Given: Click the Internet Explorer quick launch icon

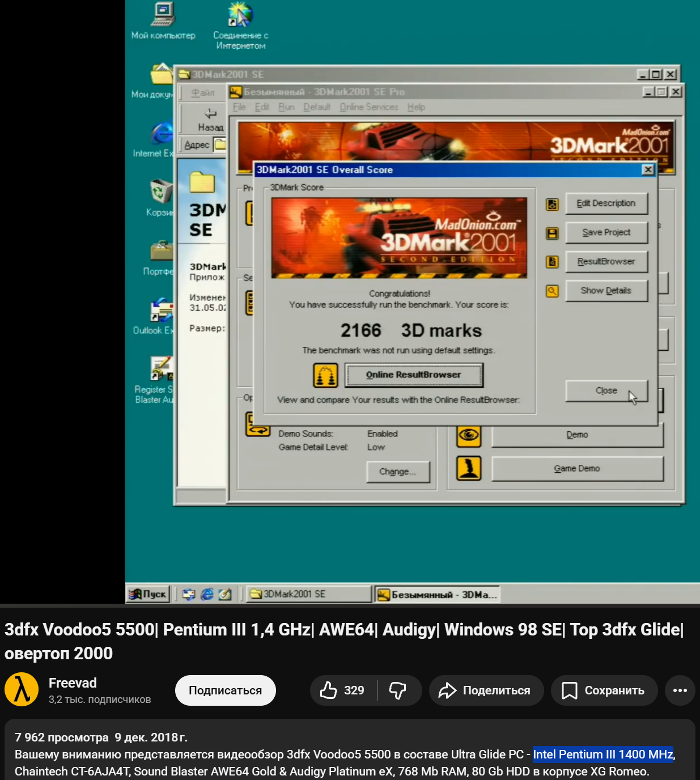Looking at the screenshot, I should coord(207,594).
